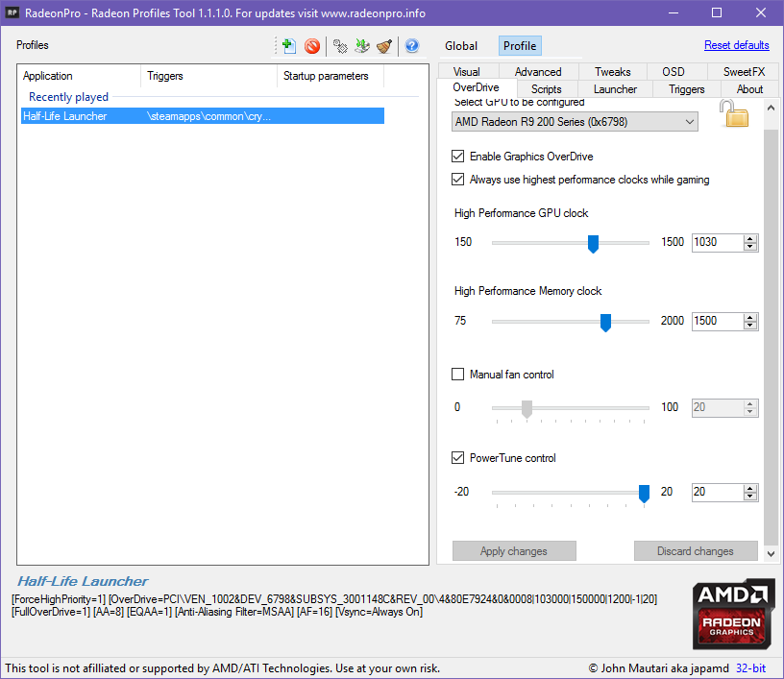Increase Memory clock value with up arrow

(749, 317)
